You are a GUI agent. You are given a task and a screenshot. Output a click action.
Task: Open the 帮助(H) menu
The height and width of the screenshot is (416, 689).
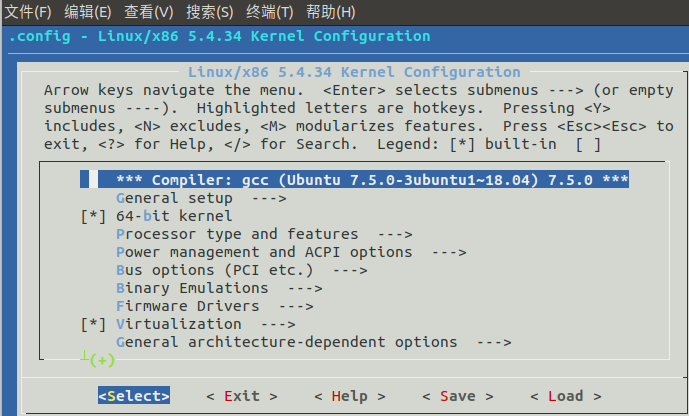330,12
